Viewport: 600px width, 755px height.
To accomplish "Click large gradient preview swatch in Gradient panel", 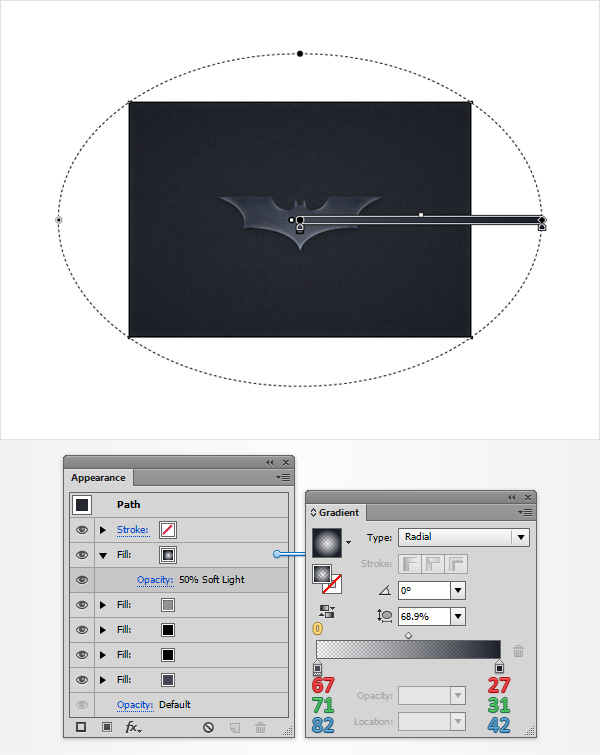I will (x=327, y=543).
